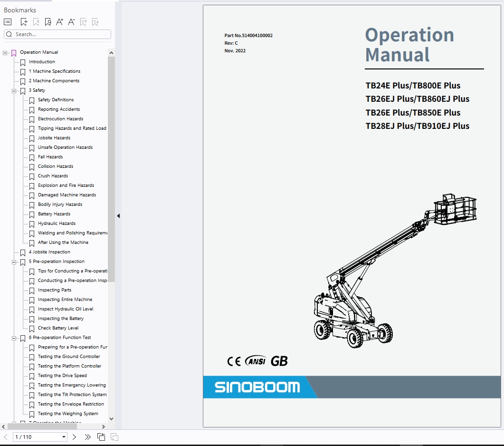Viewport: 504px width, 446px height.
Task: Click the delete bookmark icon
Action: tap(36, 22)
